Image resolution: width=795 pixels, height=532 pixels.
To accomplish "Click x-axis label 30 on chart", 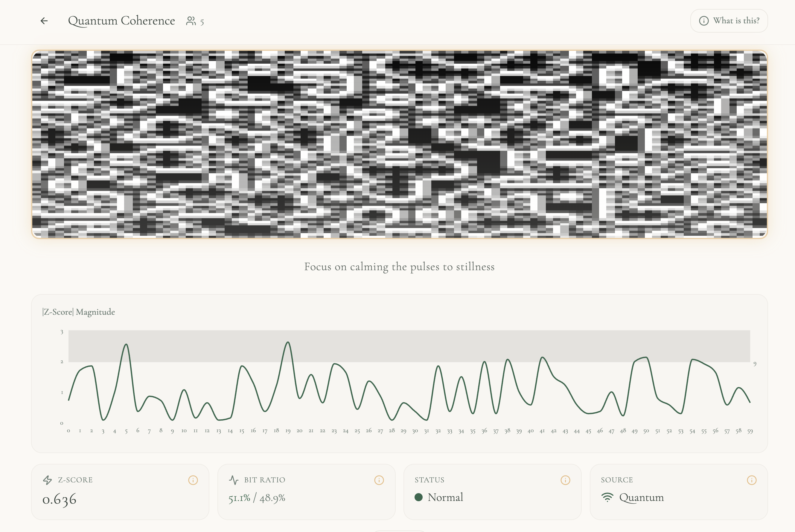I will pyautogui.click(x=415, y=431).
